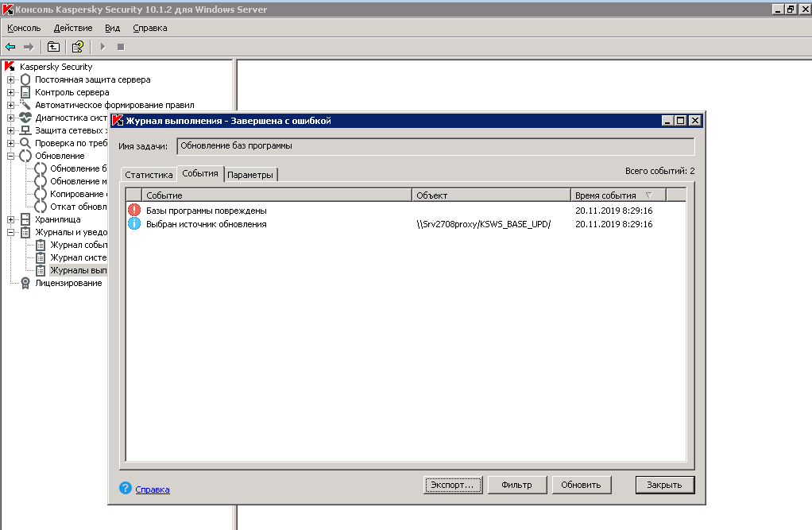Open the Справка link in the dialog
Screen dimensions: 812x530
click(x=153, y=489)
